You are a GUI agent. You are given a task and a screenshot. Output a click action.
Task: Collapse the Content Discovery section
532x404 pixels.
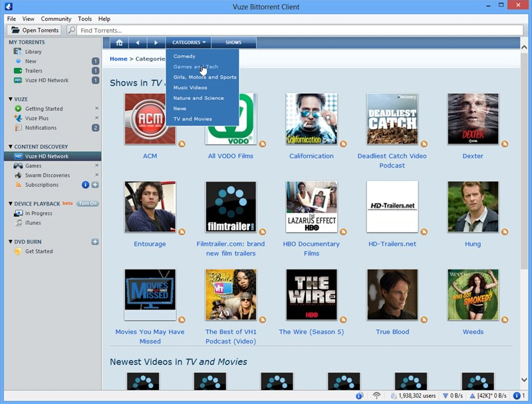11,146
